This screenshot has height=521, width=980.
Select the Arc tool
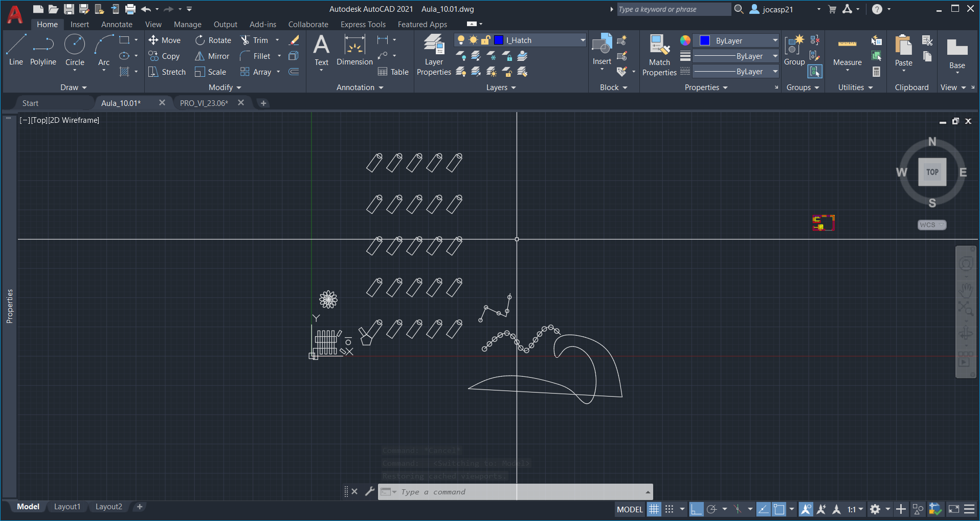(104, 50)
